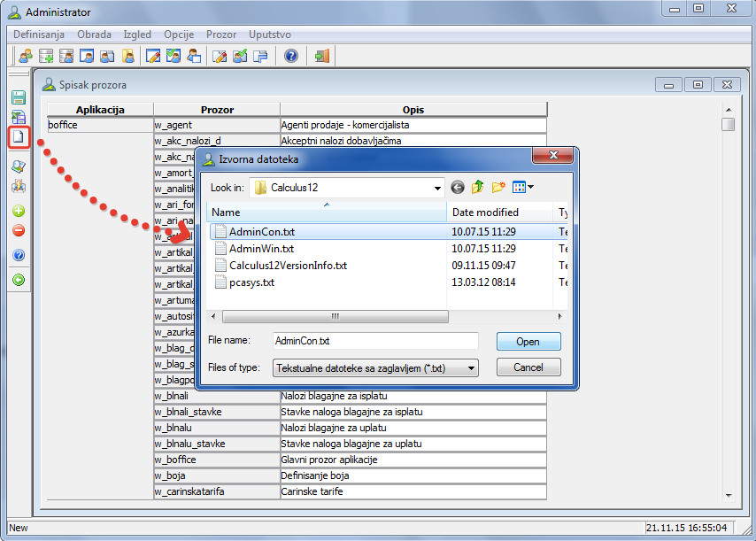
Task: Click the cascade windows toolbar icon
Action: (x=260, y=56)
